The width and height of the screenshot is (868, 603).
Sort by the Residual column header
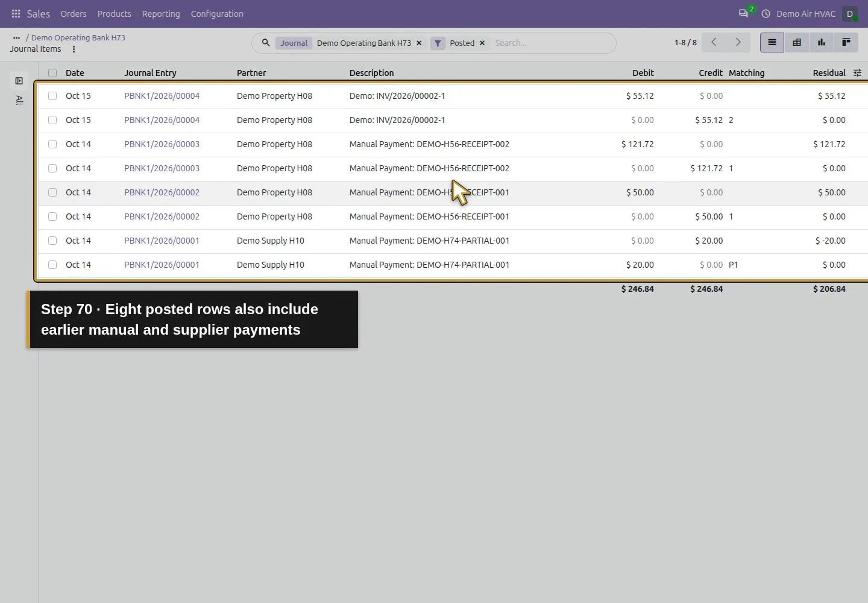(x=829, y=73)
